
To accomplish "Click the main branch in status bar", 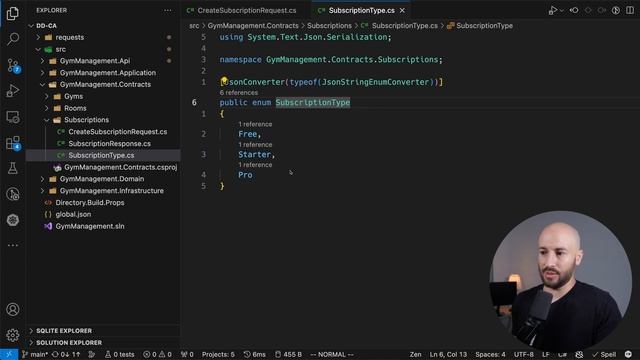I will pyautogui.click(x=35, y=354).
